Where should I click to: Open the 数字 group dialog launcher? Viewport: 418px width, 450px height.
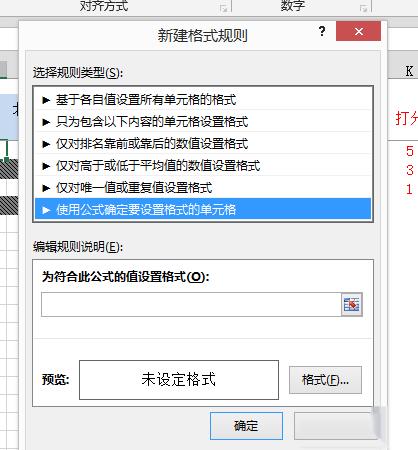point(364,9)
